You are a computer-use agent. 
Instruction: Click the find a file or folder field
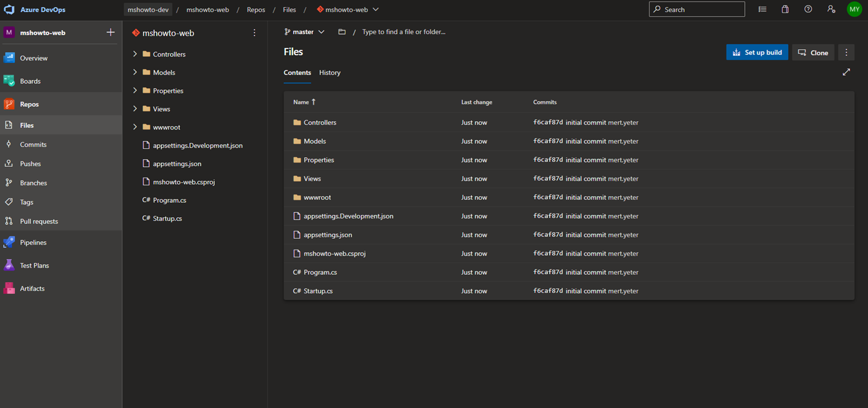point(404,32)
